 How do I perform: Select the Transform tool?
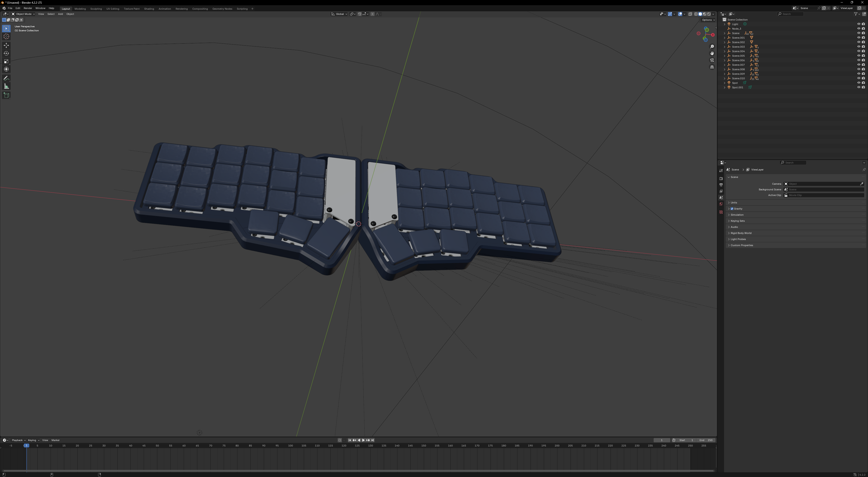tap(6, 69)
